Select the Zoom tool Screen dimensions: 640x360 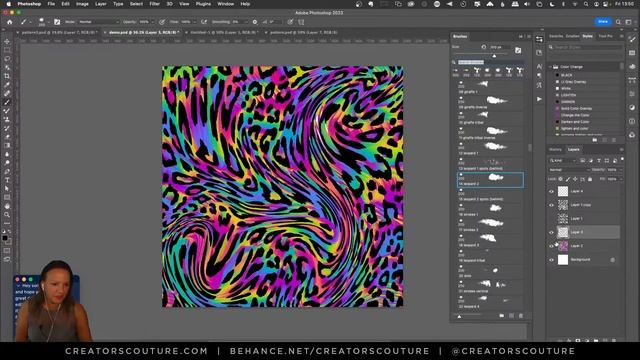click(7, 215)
